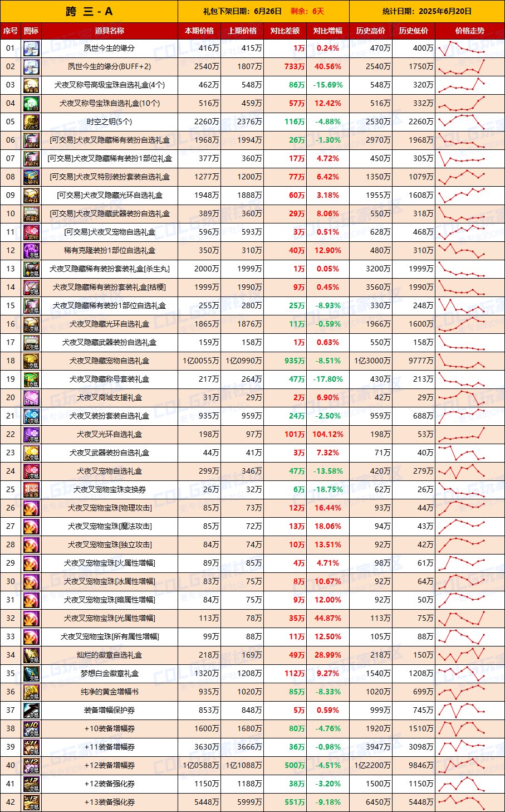Click the item icon for 夙世今生的缘分(BUFF+2)
This screenshot has width=505, height=812.
[x=31, y=67]
